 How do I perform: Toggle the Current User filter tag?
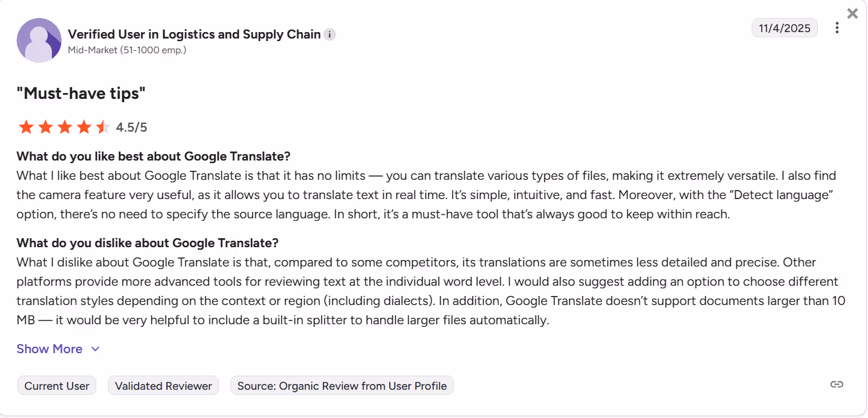coord(56,385)
